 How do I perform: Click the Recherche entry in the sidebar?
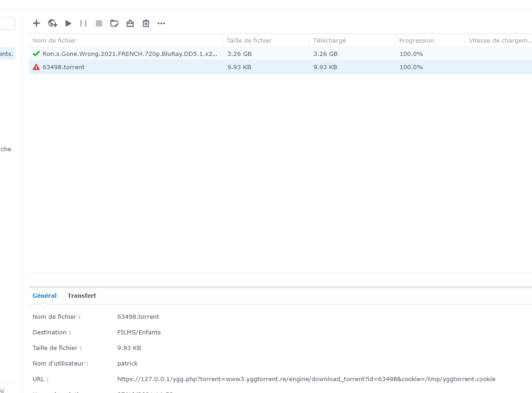click(6, 149)
